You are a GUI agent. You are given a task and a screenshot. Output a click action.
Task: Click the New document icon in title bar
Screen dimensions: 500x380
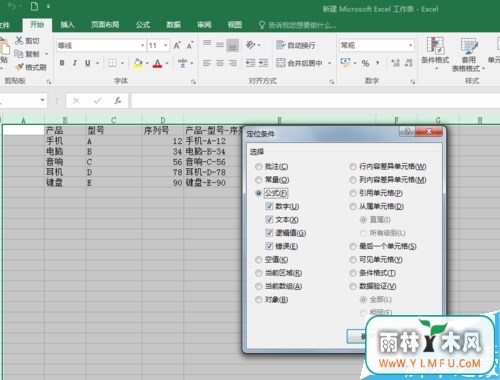click(34, 6)
